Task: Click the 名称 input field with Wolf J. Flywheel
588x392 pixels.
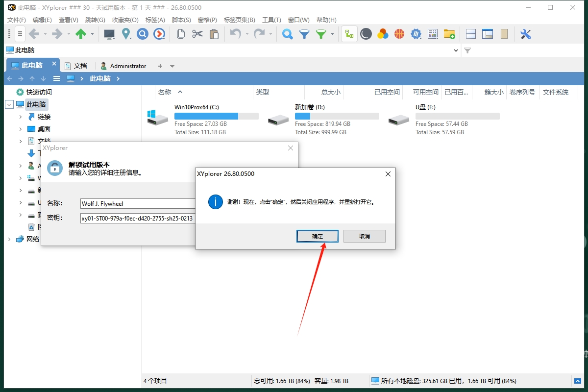Action: (x=137, y=203)
